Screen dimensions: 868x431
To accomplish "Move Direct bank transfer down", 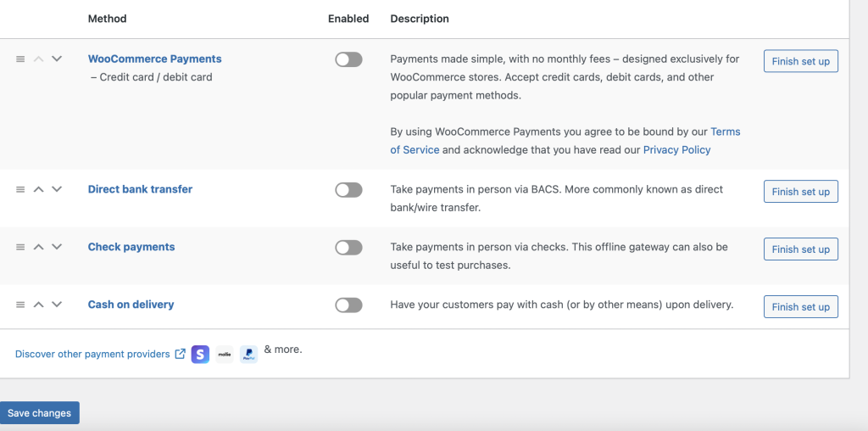I will 57,189.
